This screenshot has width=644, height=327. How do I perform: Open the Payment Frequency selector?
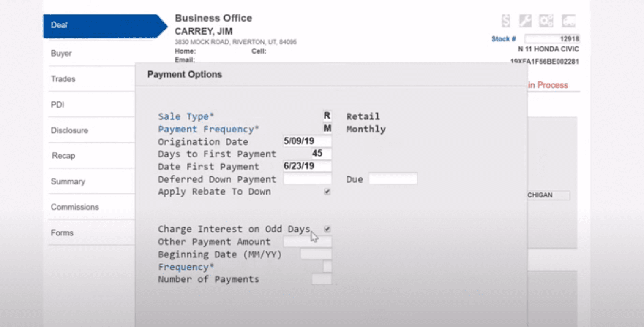(327, 128)
